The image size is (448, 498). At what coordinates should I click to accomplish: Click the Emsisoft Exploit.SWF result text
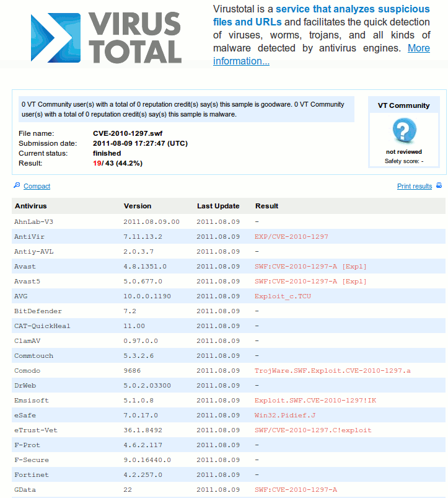tap(315, 401)
